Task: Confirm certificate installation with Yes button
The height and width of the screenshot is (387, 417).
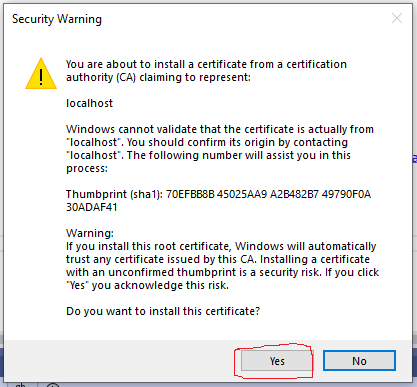Action: click(x=277, y=361)
